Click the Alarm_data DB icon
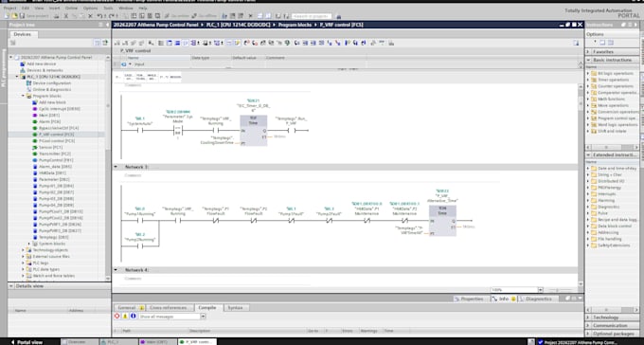This screenshot has height=345, width=644. pyautogui.click(x=35, y=167)
